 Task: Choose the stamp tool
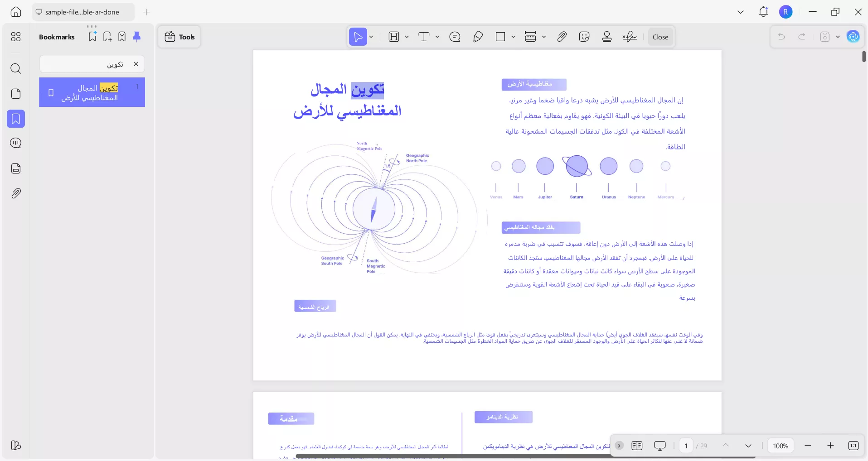607,37
